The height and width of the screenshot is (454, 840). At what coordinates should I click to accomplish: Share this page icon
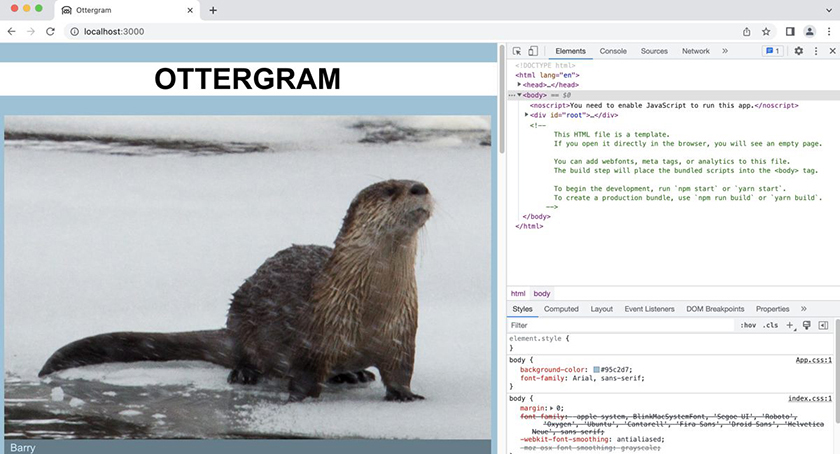point(747,32)
